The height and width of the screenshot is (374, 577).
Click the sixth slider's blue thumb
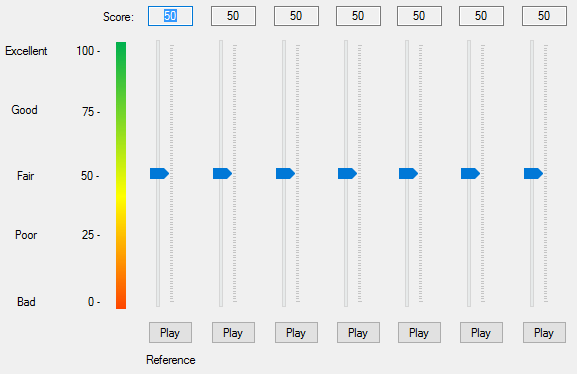(x=470, y=173)
